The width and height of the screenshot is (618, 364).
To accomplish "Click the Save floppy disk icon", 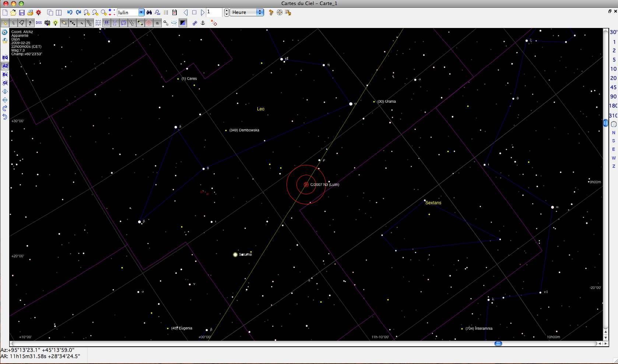I will [22, 13].
